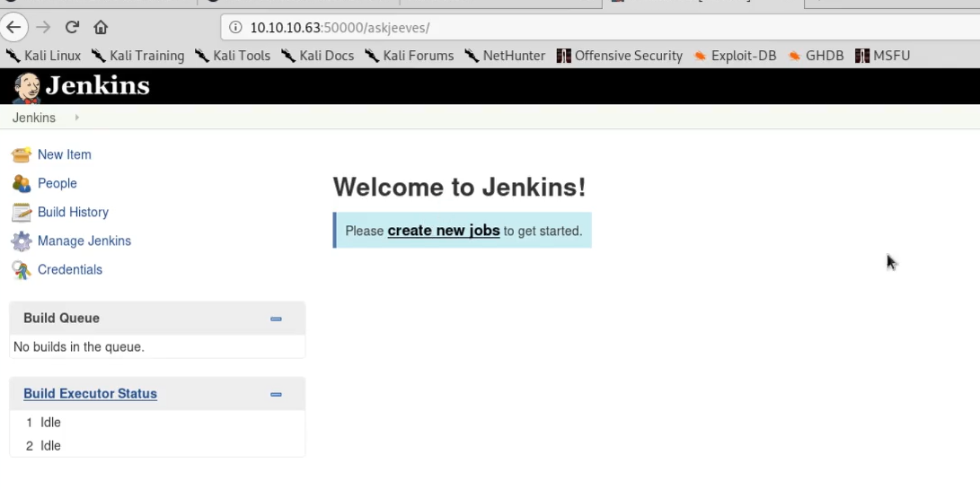Click the Jenkins breadcrumb link

pos(34,118)
